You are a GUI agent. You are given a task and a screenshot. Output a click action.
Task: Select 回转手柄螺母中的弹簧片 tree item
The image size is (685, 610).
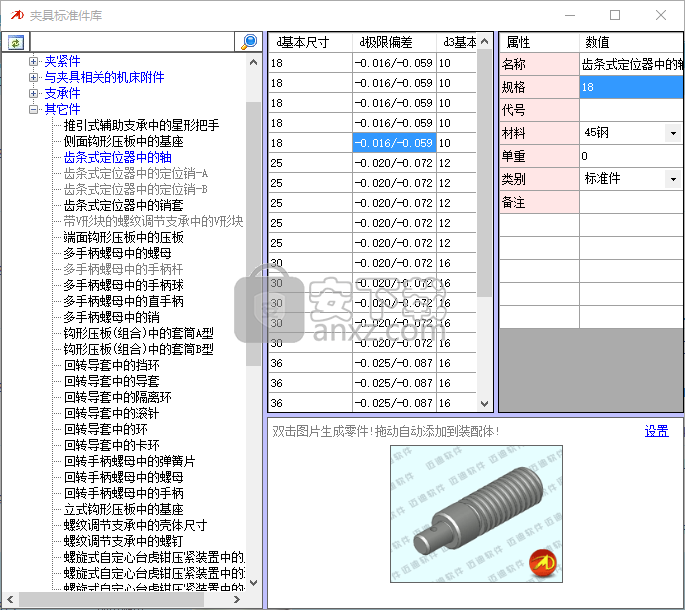129,461
